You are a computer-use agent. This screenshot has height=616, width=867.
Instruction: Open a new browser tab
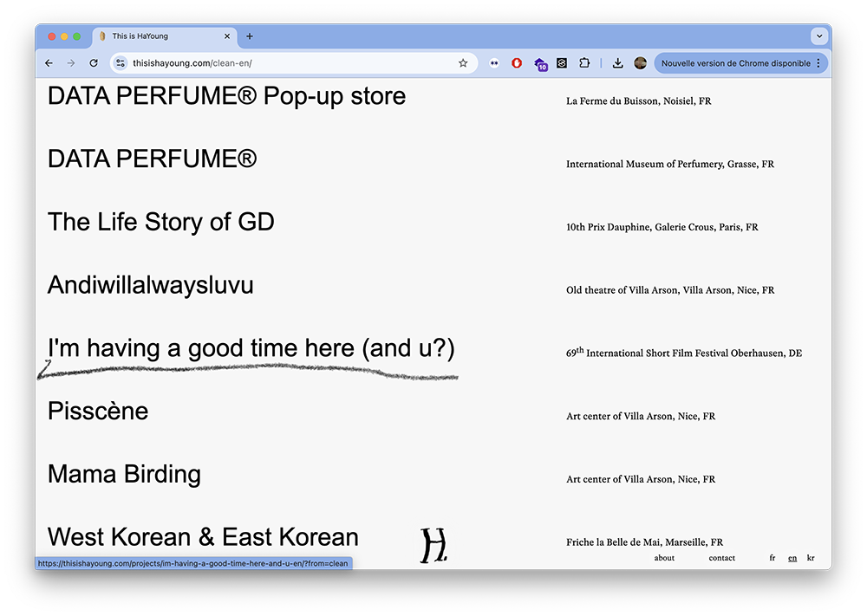250,36
